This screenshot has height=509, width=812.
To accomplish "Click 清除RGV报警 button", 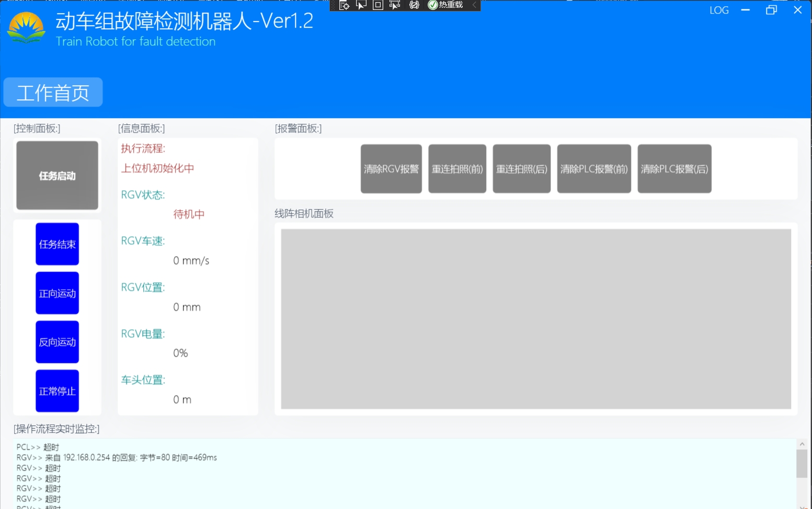I will (x=391, y=169).
